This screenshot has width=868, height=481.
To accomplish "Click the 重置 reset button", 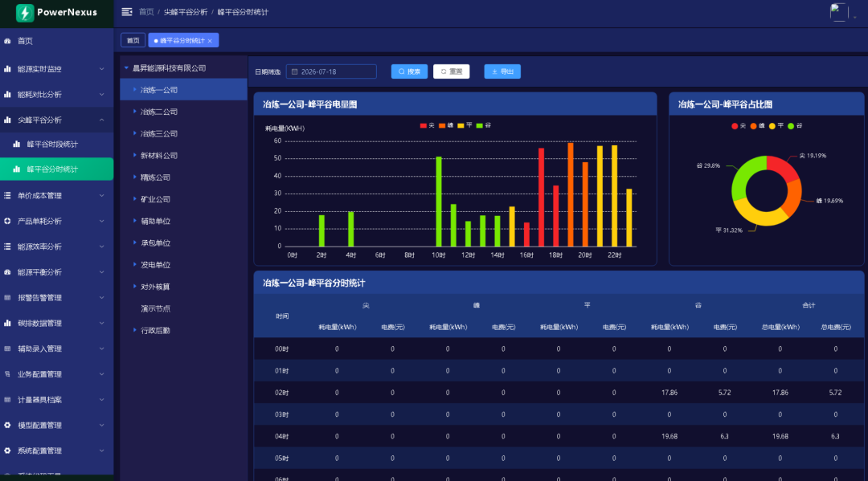I will pyautogui.click(x=451, y=72).
